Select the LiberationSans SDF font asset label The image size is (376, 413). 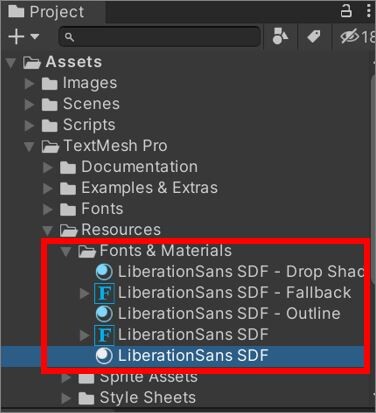click(193, 335)
